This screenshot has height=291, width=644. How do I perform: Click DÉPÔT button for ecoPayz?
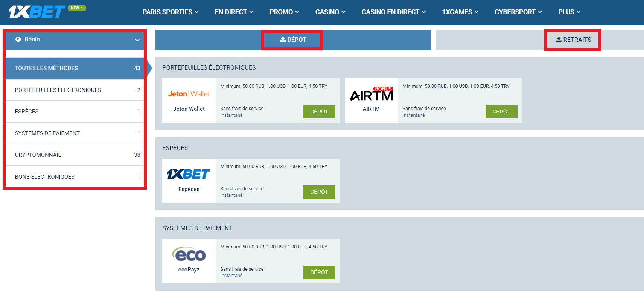tap(319, 272)
